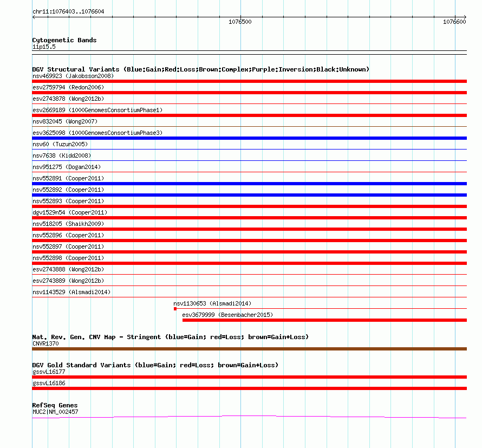The height and width of the screenshot is (448, 482).
Task: Open esv3625098 (1000GenomesConsortiumPhase3) entry
Action: 97,133
